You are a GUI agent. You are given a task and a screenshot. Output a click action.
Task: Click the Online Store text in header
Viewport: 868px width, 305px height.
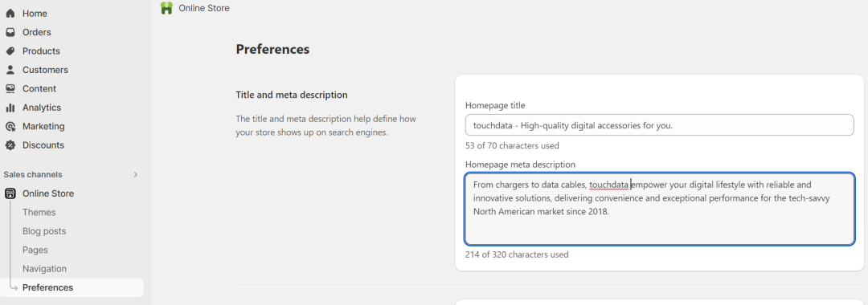(x=203, y=8)
